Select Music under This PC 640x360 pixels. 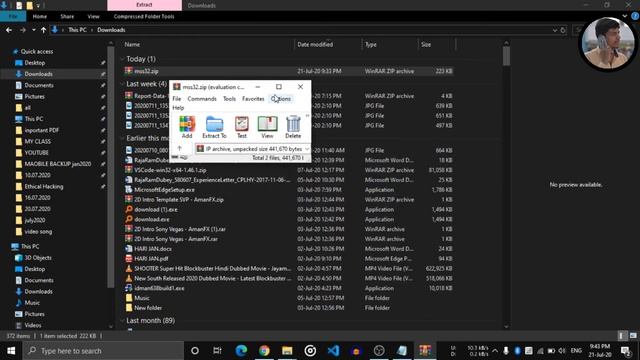pos(32,303)
